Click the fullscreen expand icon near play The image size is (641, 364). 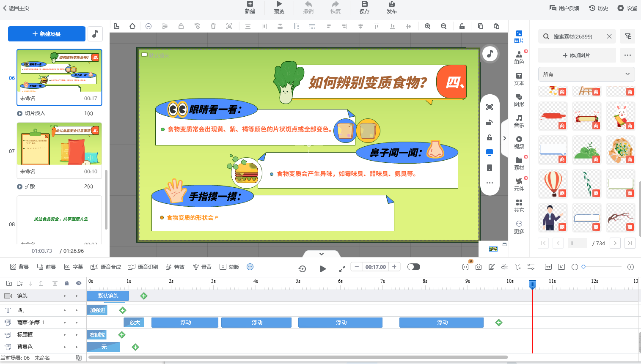tap(342, 268)
